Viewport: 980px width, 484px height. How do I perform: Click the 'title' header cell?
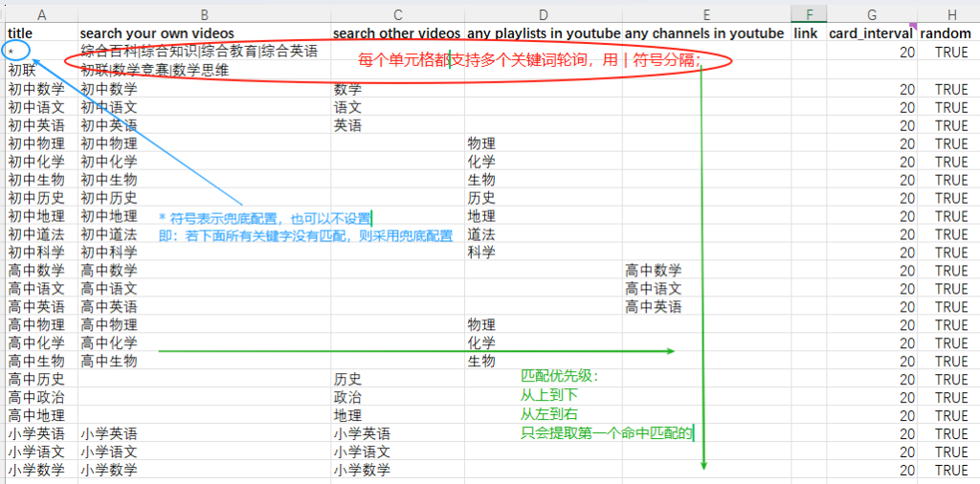click(42, 33)
